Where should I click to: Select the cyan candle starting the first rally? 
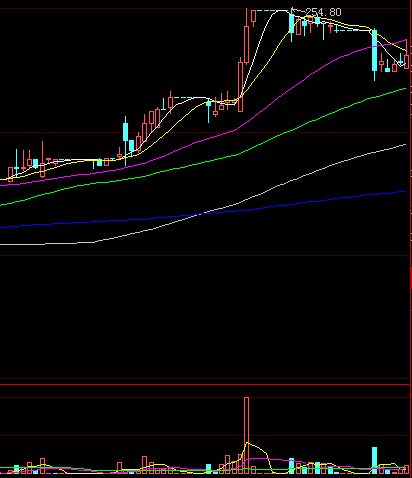point(125,132)
